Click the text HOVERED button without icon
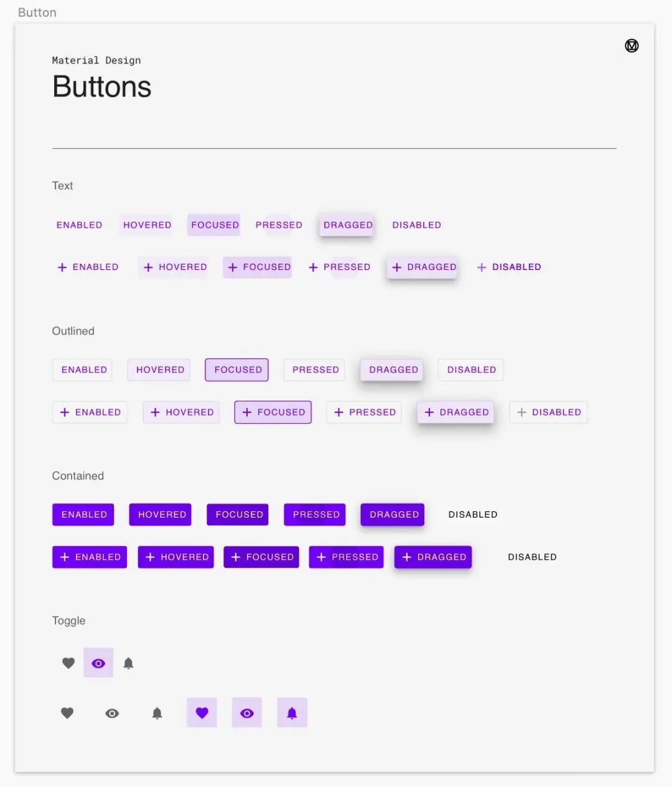This screenshot has width=672, height=787. point(147,225)
